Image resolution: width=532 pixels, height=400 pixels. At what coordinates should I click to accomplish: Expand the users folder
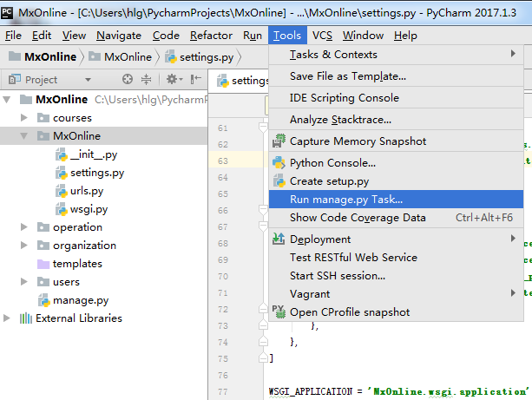click(23, 282)
